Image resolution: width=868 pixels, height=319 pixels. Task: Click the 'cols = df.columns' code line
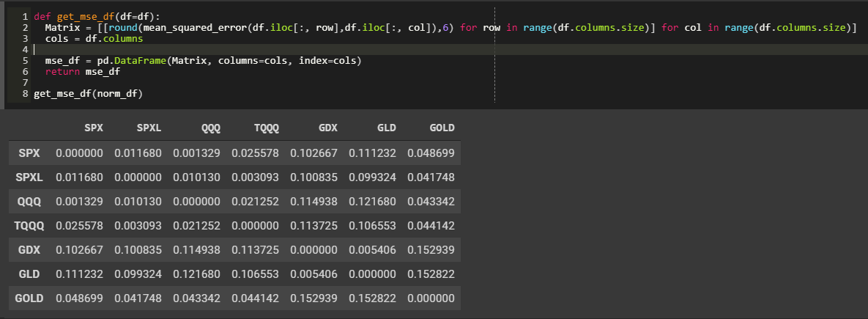pos(94,39)
